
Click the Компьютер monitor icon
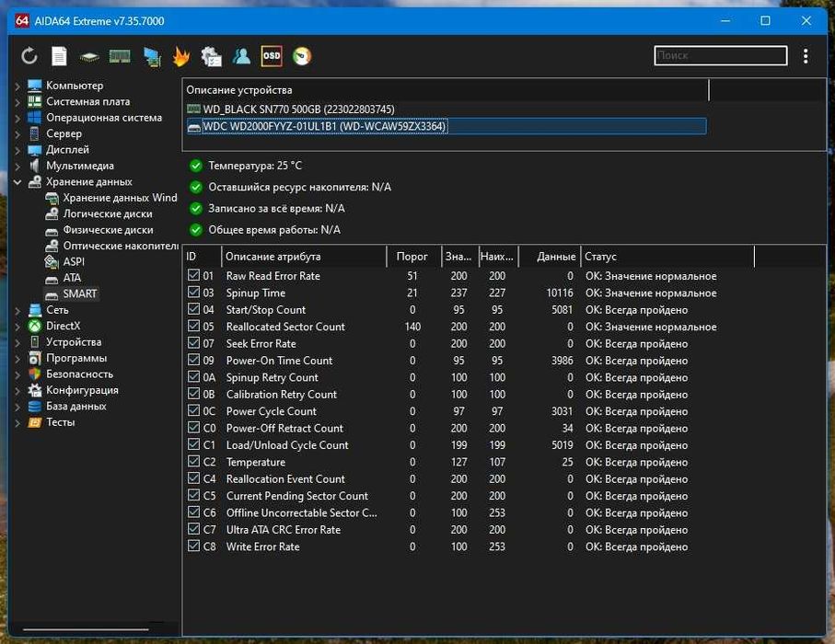[x=35, y=86]
